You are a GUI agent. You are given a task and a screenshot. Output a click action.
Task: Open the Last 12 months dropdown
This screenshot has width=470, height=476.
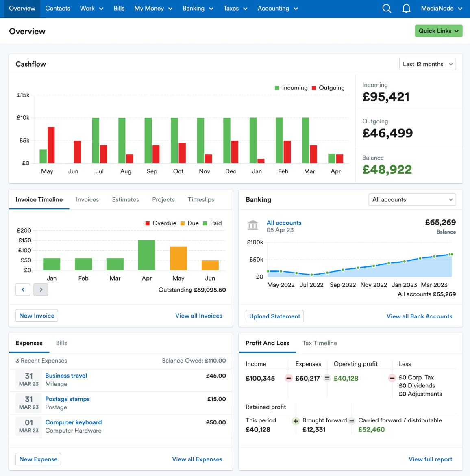427,64
